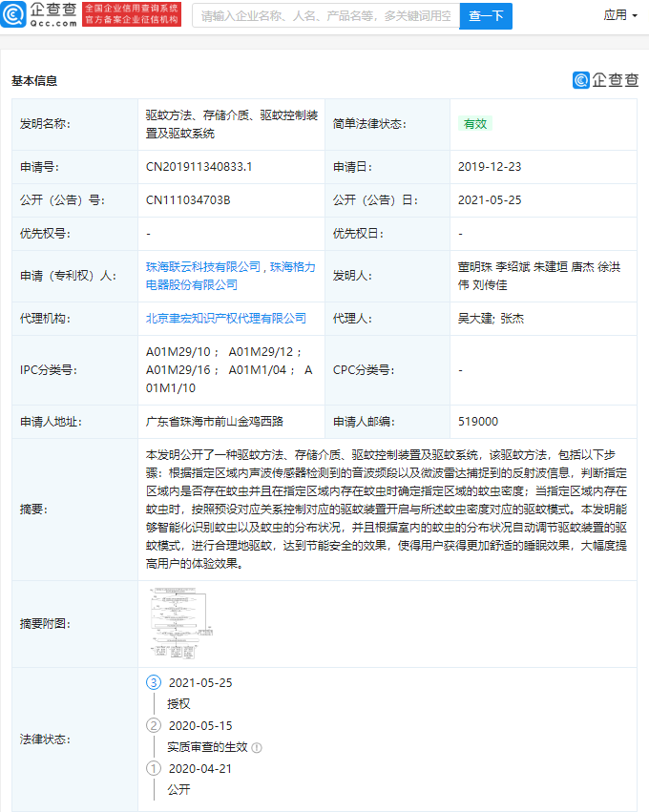Click the circled 1 legal status marker
Viewport: 649px width, 812px height.
click(x=154, y=768)
